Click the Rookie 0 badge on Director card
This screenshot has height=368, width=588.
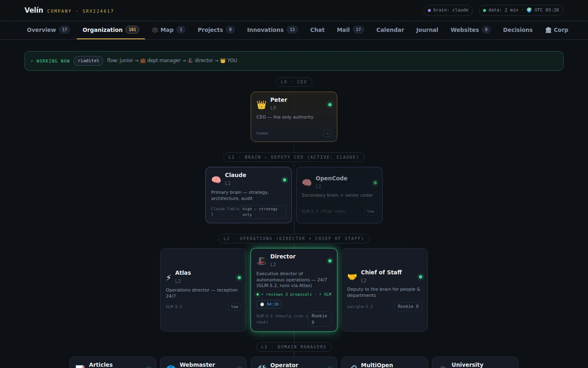pos(319,319)
